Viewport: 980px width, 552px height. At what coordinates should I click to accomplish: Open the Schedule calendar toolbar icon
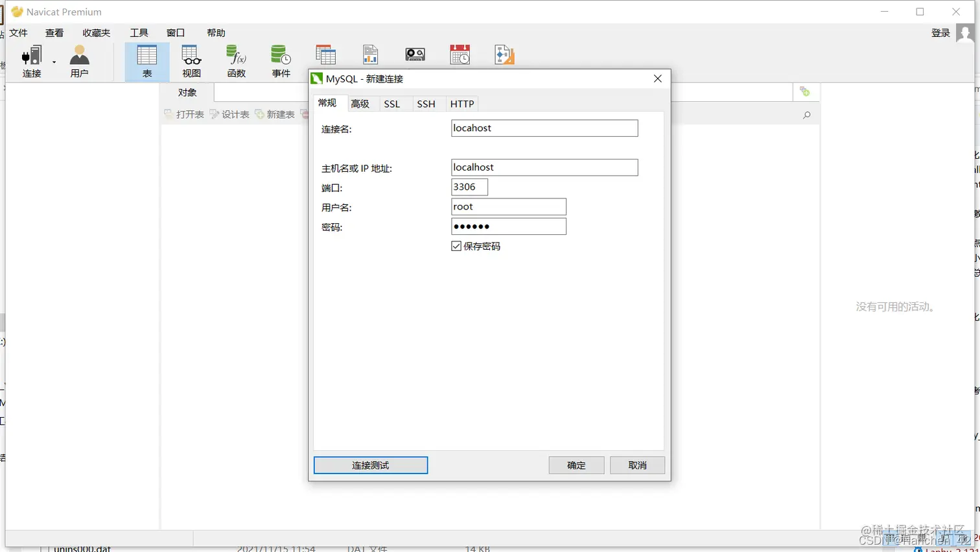click(x=460, y=55)
